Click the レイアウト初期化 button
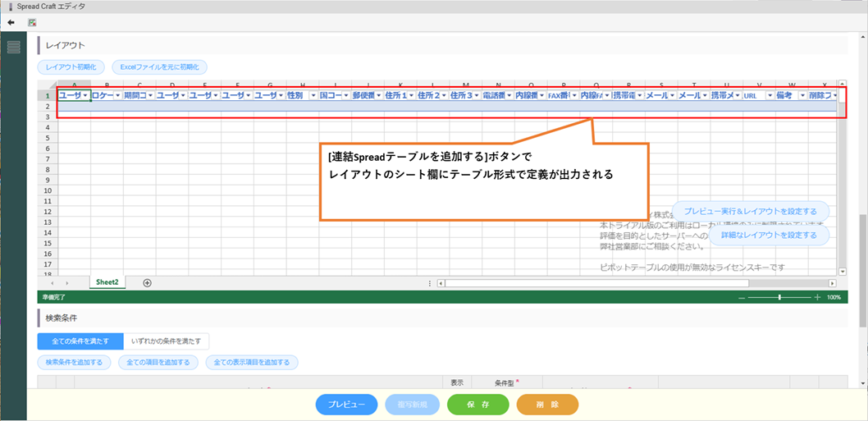Viewport: 868px width, 421px height. click(71, 66)
